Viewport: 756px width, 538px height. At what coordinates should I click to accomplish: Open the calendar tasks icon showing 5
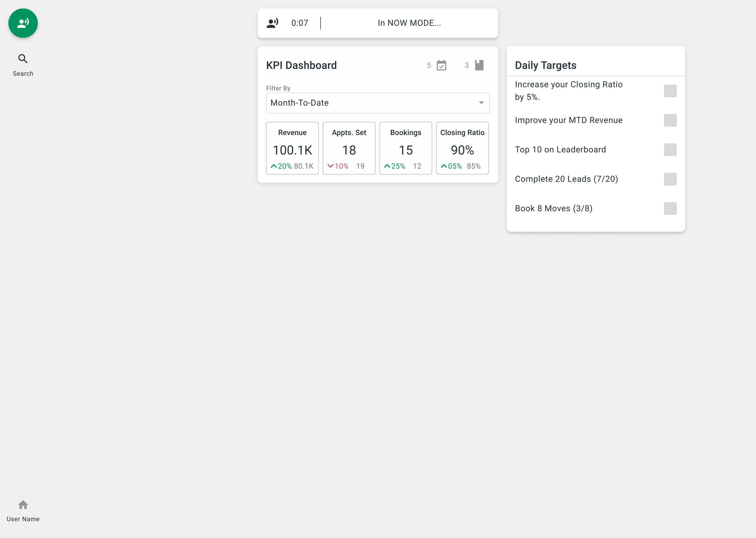[441, 65]
